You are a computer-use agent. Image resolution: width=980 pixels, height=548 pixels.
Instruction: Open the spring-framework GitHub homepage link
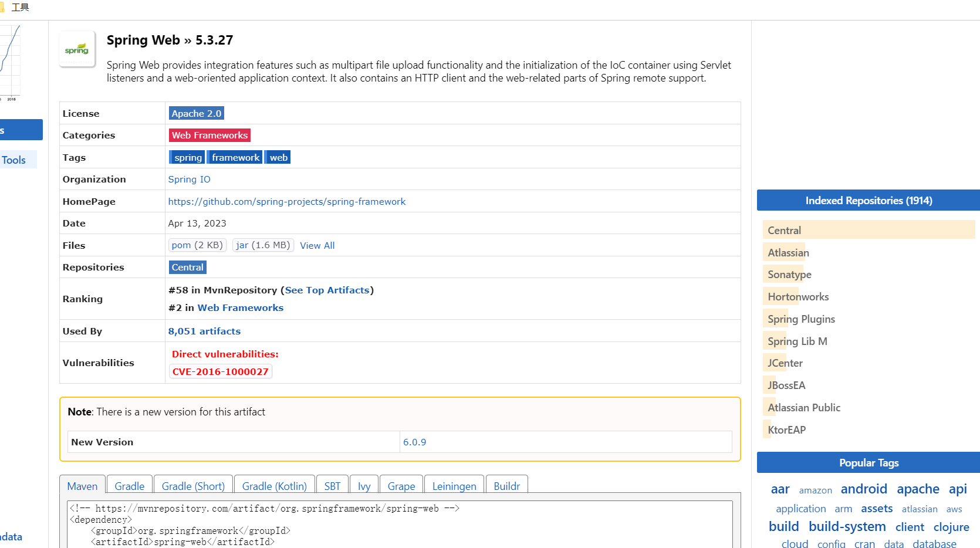[x=287, y=201]
